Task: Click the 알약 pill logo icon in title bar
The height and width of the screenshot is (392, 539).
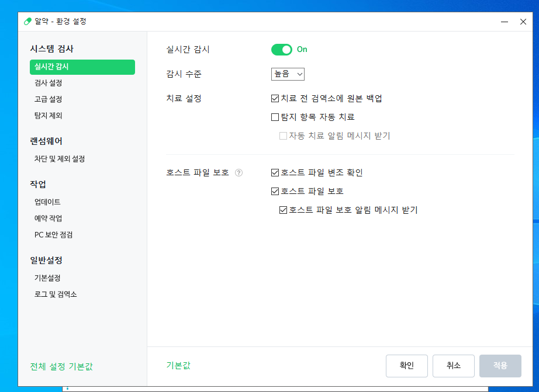Action: coord(27,21)
